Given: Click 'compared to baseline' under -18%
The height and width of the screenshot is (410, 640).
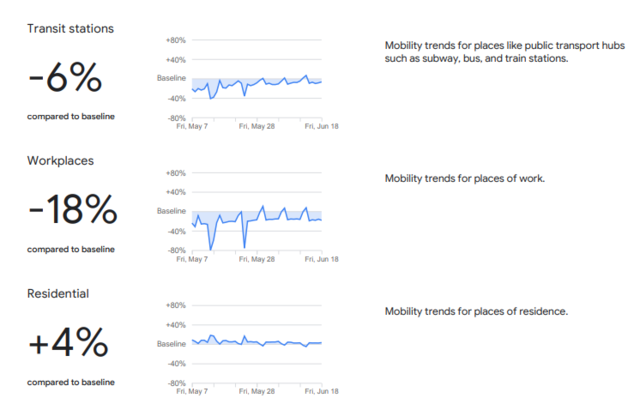Looking at the screenshot, I should point(71,249).
